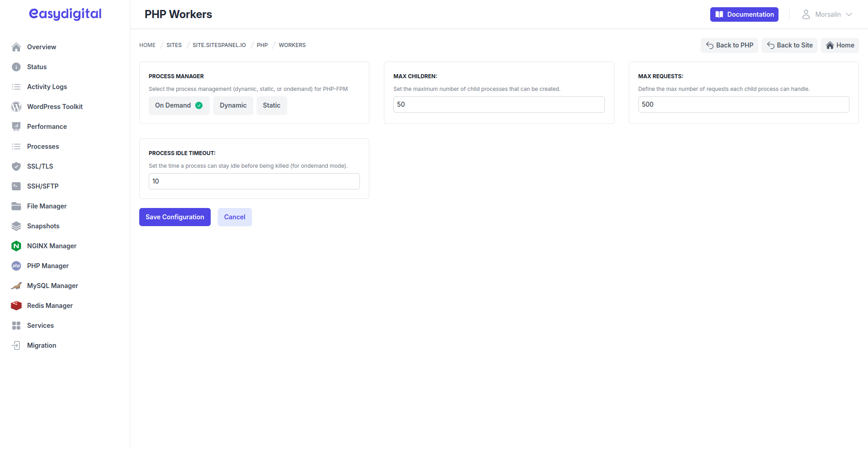The height and width of the screenshot is (449, 868).
Task: Navigate to SITES in the breadcrumb
Action: 174,45
